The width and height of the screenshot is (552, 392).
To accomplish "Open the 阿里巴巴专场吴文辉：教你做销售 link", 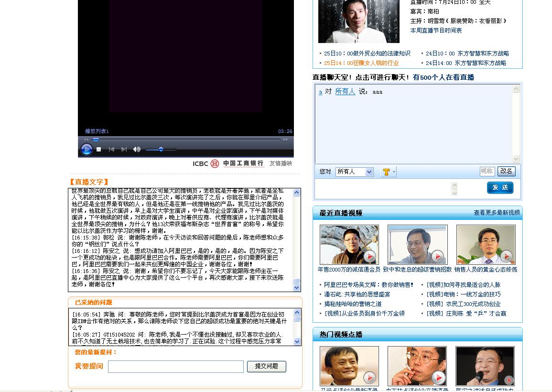I will pos(368,284).
